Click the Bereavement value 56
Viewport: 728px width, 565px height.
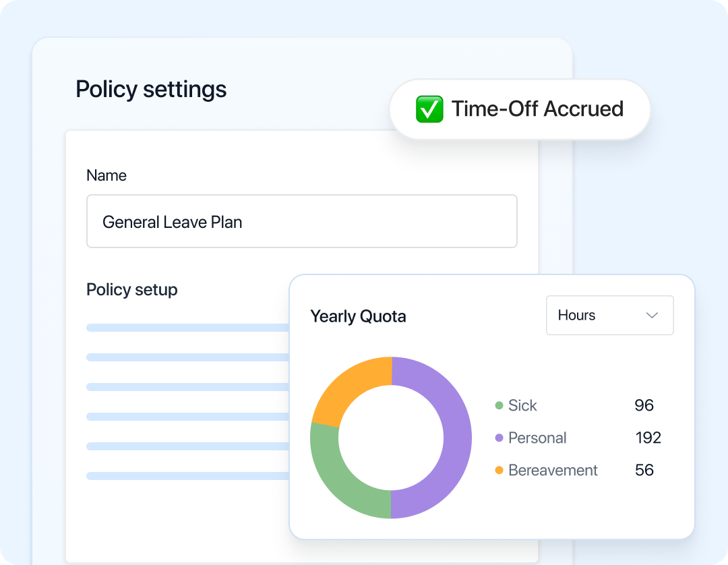click(644, 471)
